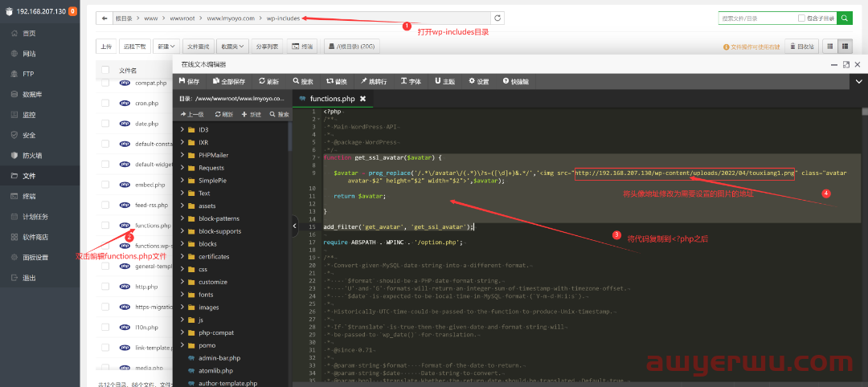Switch to the grid (icon) file view
The image size is (868, 387).
pos(829,47)
